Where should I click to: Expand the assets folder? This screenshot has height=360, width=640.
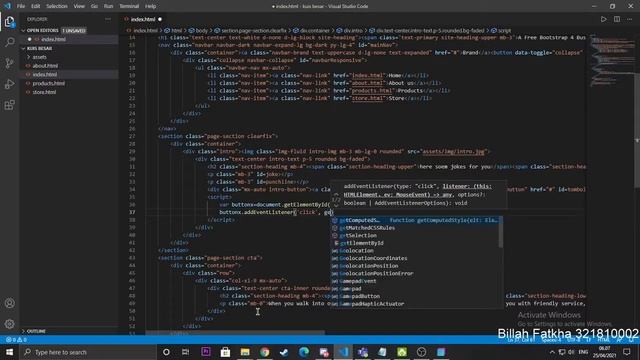[40, 57]
